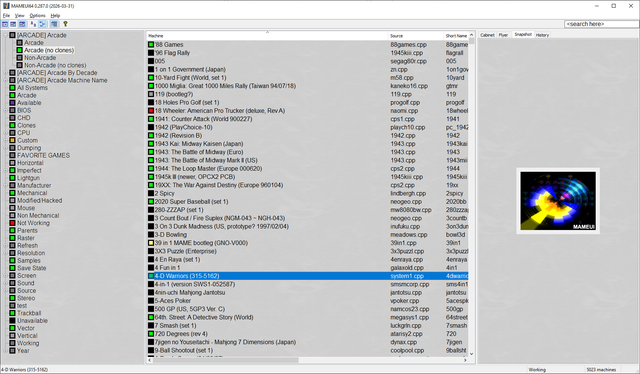640x374 pixels.
Task: Switch to small icons view in toolbar
Action: click(33, 24)
